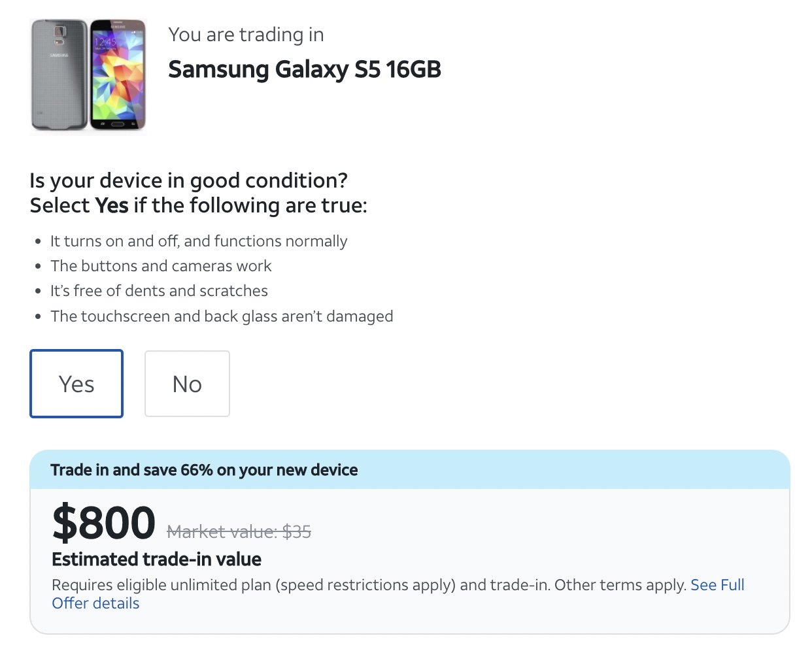Image resolution: width=812 pixels, height=651 pixels.
Task: Click the crossed-out Market value: $35 text
Action: (239, 532)
